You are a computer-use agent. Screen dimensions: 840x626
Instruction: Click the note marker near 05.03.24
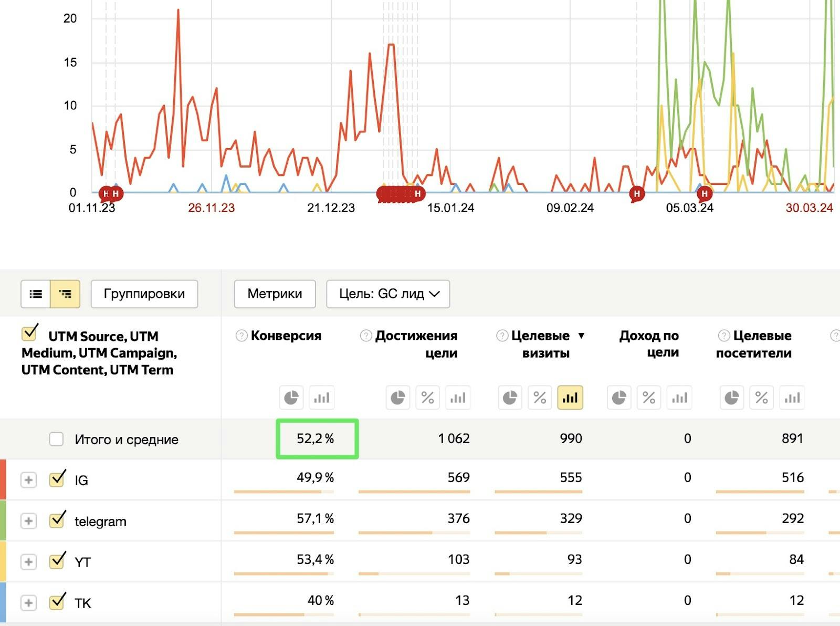pyautogui.click(x=705, y=194)
